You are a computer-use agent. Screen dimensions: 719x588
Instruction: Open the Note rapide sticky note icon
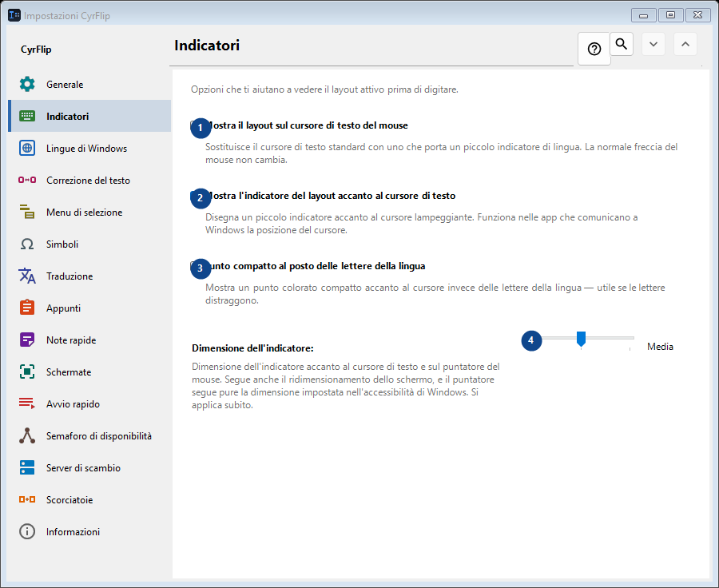(x=27, y=340)
